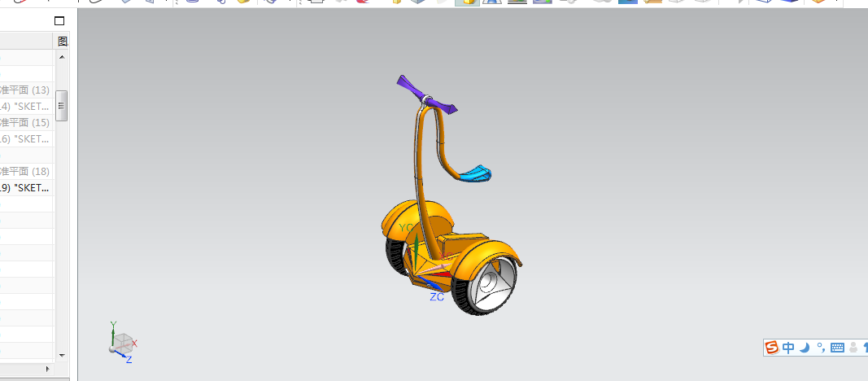Image resolution: width=868 pixels, height=381 pixels.
Task: Open the Sogou soft keyboard icon
Action: pos(838,348)
